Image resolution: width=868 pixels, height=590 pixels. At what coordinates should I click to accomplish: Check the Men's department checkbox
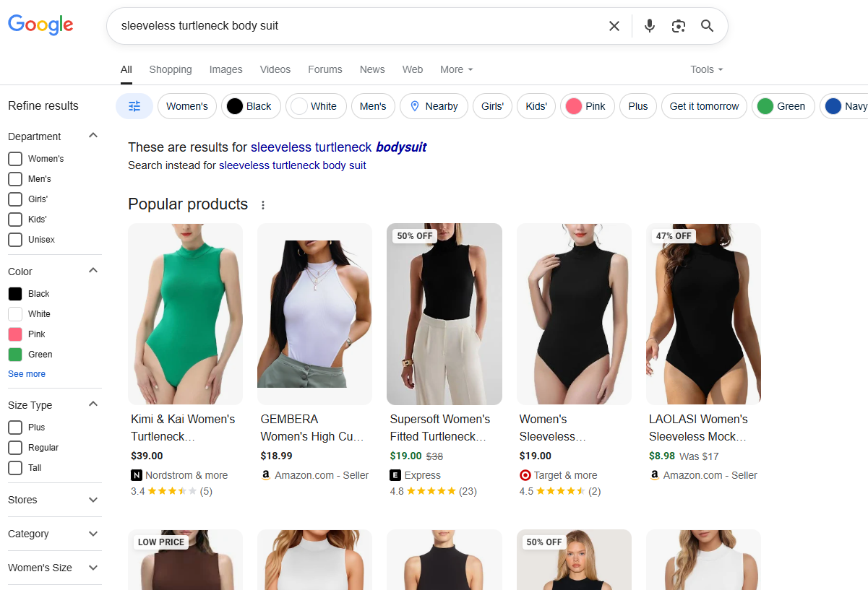[15, 179]
